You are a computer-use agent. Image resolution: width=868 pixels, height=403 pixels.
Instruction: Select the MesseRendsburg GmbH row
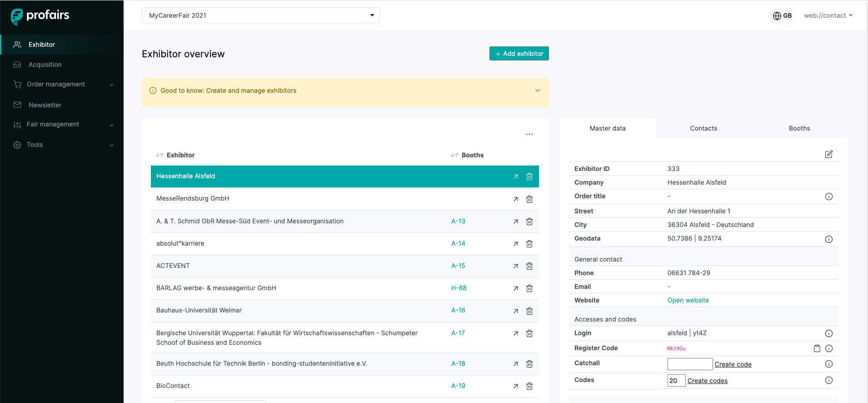345,199
